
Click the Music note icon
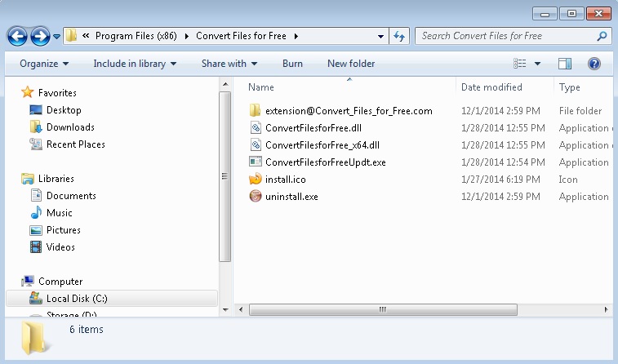pos(36,212)
